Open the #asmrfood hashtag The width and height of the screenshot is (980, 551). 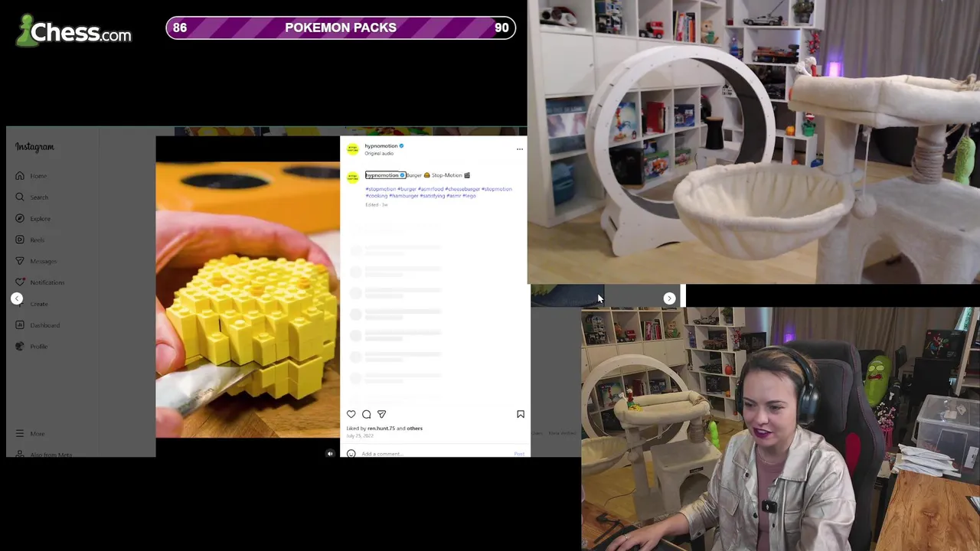431,189
